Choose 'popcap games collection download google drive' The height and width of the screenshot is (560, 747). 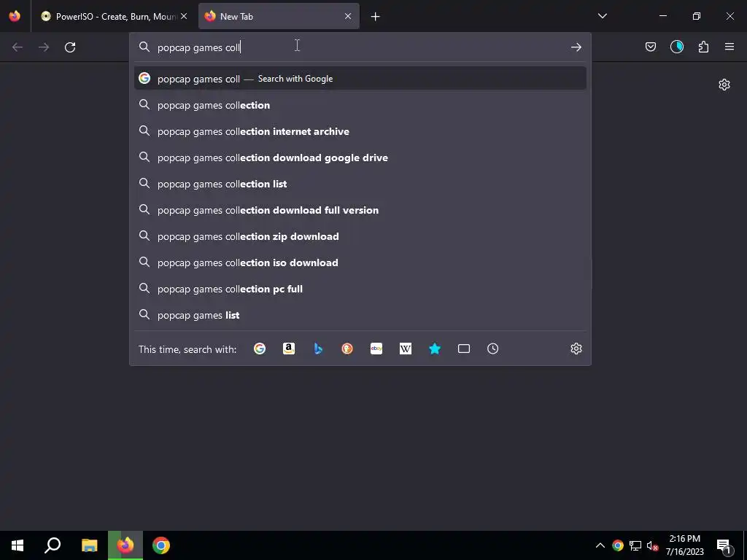point(360,157)
